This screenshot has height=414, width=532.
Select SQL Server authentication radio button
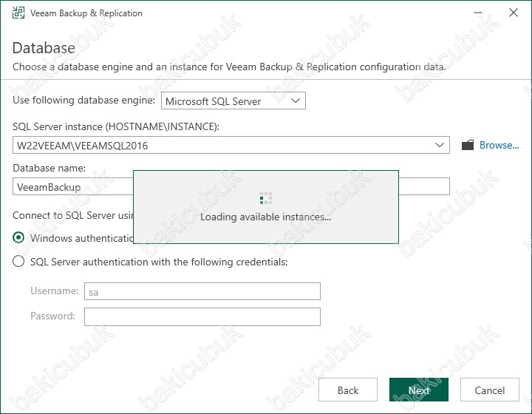pyautogui.click(x=18, y=261)
